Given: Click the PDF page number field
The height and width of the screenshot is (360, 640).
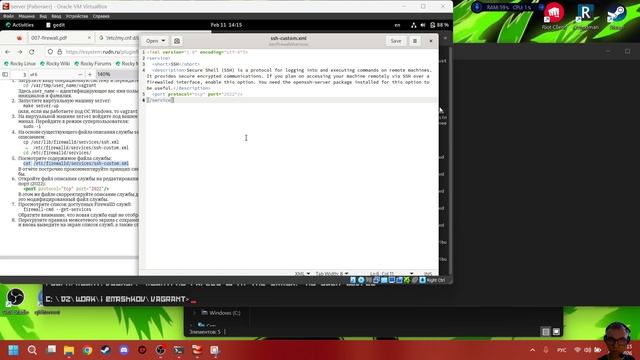Looking at the screenshot, I should coord(19,74).
